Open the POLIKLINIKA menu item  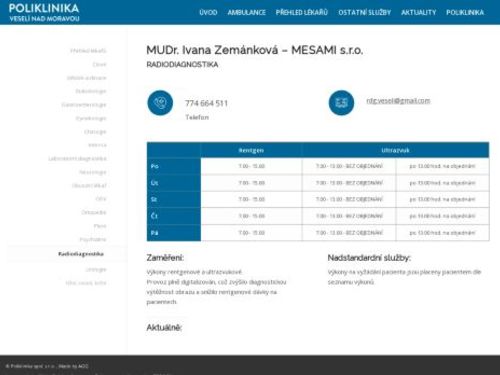465,13
